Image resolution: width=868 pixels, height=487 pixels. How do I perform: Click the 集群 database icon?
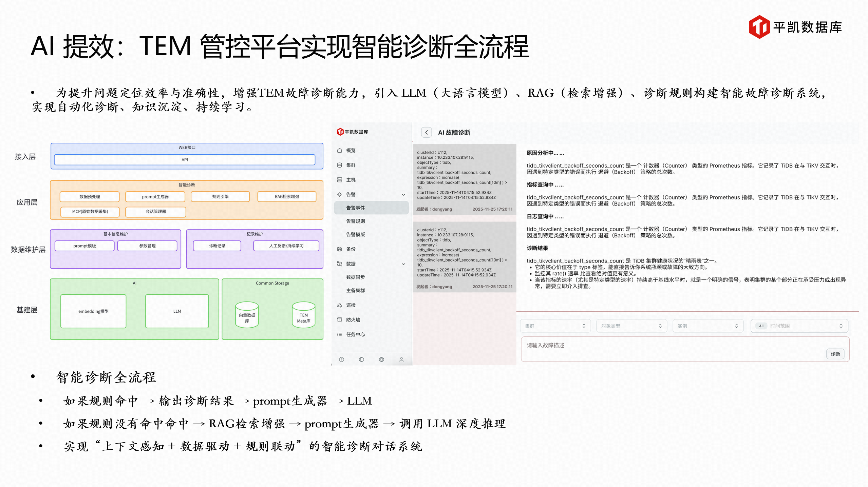tap(339, 165)
